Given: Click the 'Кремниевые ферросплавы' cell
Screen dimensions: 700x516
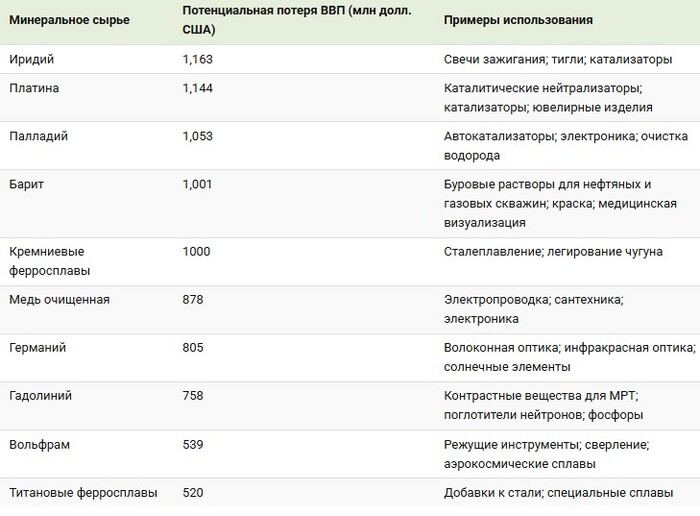Looking at the screenshot, I should click(x=48, y=261).
